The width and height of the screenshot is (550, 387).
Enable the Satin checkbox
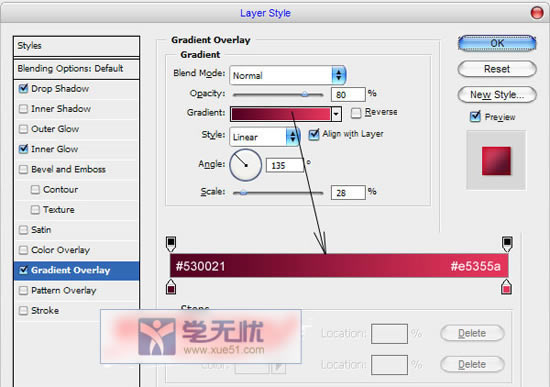[x=24, y=230]
